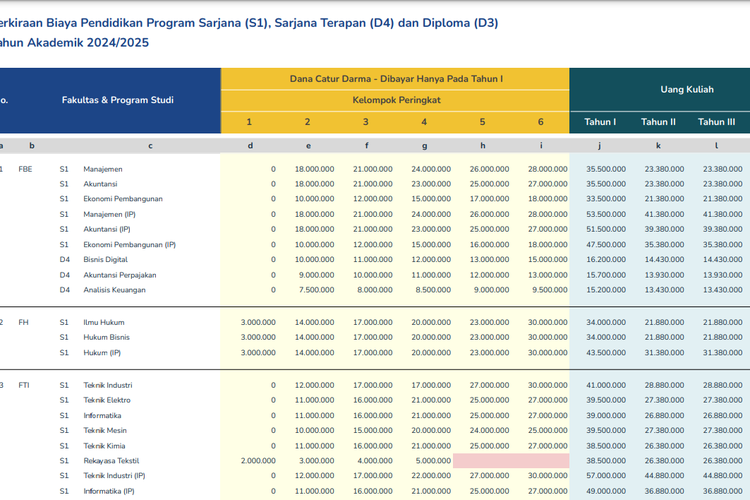The height and width of the screenshot is (500, 750).
Task: Click column letter 'c' in gray row
Action: (150, 145)
